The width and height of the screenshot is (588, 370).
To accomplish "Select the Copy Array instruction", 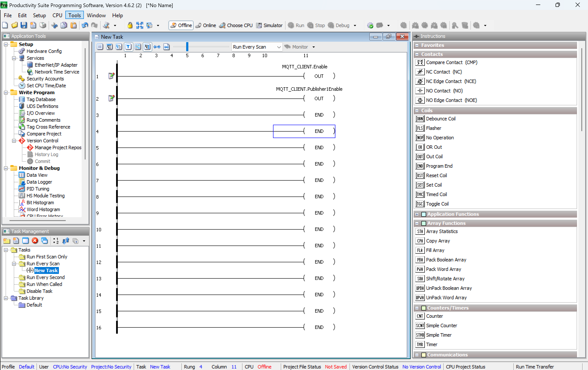I will [433, 241].
